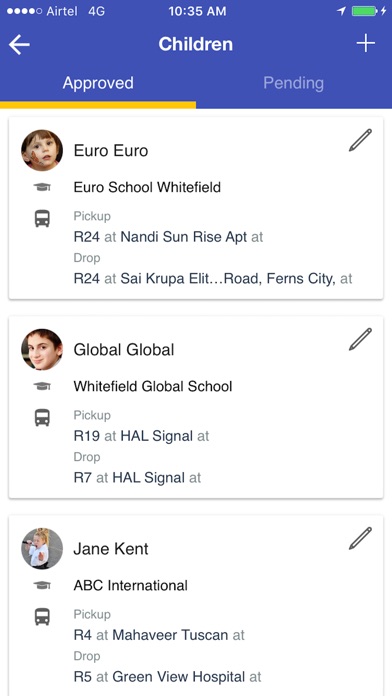Tap graduation cap beside Euro School Whitefield
This screenshot has height=696, width=392.
pyautogui.click(x=42, y=187)
